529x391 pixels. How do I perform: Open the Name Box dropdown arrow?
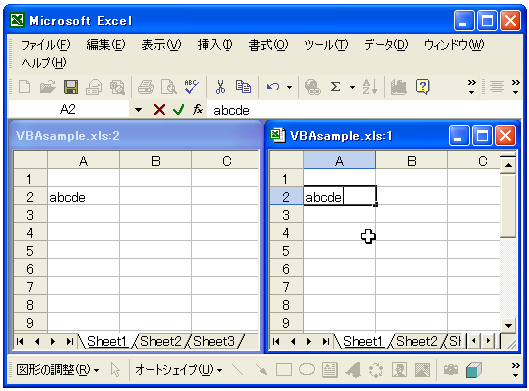click(x=139, y=110)
